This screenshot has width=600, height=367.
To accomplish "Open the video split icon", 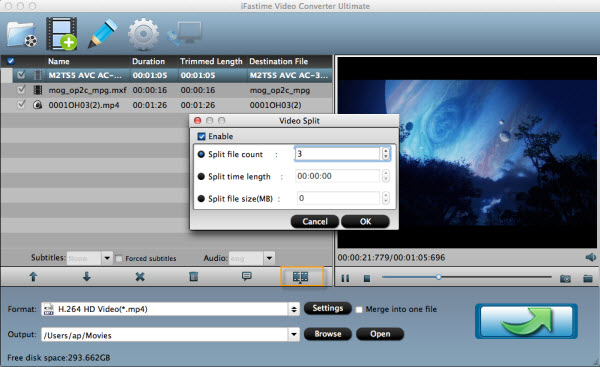I will [300, 277].
